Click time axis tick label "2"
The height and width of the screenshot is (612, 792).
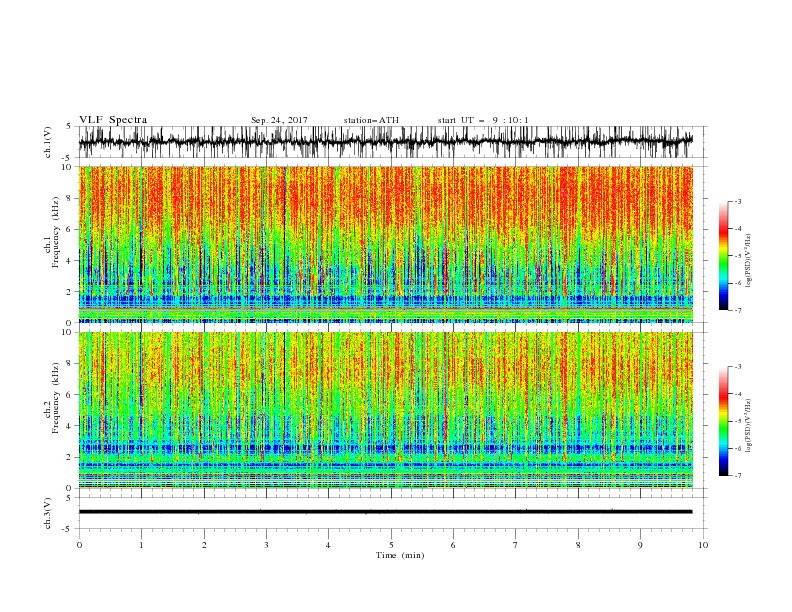(204, 545)
